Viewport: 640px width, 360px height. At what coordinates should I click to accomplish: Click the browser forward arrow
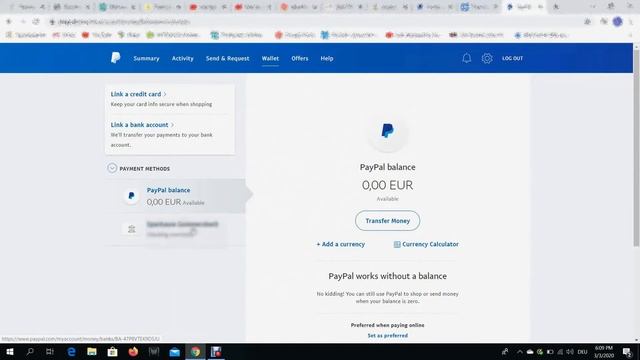(23, 21)
